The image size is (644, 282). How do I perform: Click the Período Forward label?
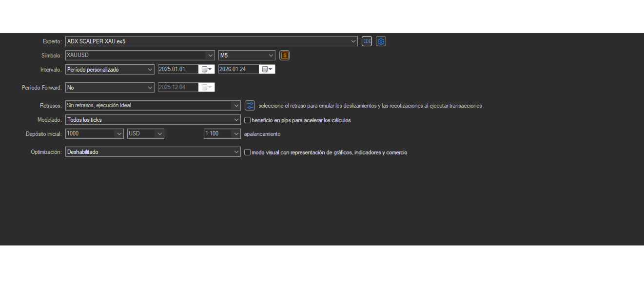pos(42,88)
